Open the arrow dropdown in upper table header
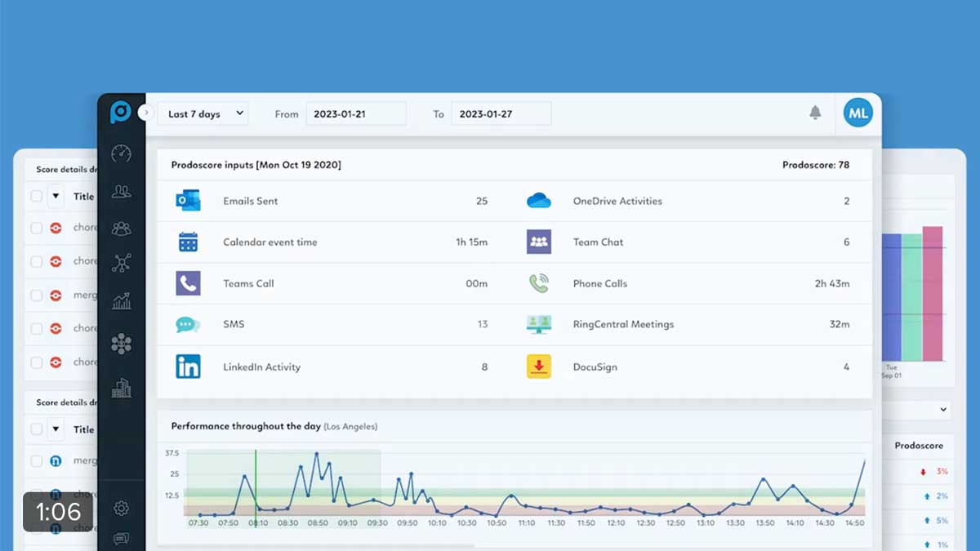 [56, 196]
